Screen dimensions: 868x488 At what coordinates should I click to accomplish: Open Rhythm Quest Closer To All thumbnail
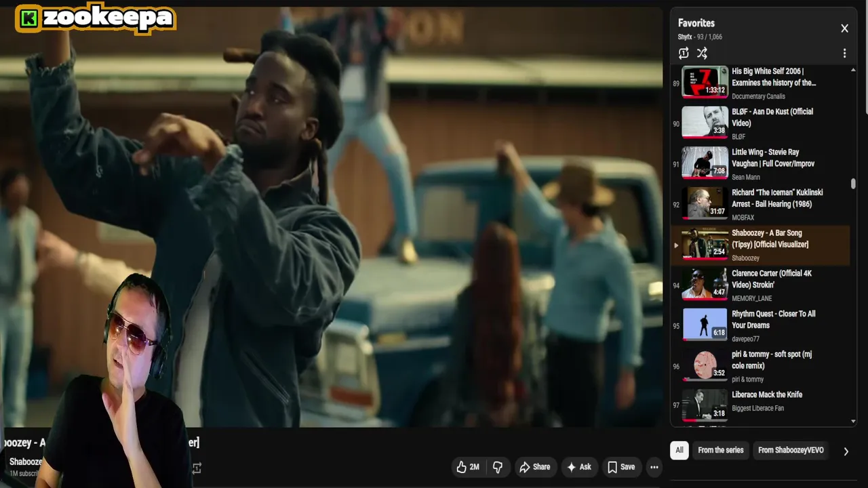705,325
